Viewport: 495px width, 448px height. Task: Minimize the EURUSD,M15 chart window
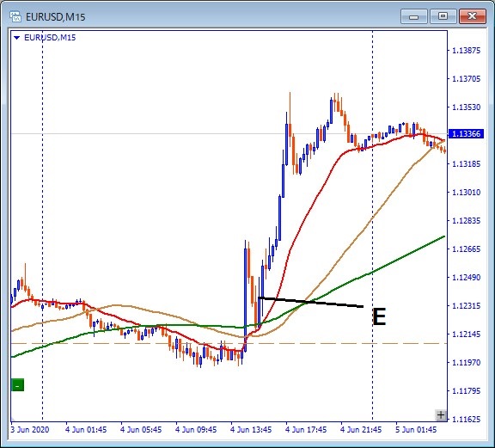pyautogui.click(x=413, y=16)
